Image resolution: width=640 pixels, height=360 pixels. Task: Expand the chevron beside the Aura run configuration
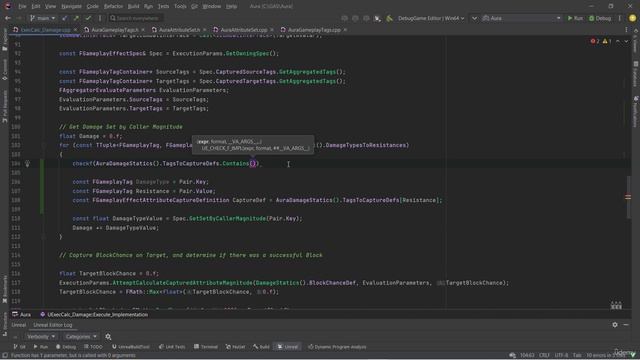tap(474, 18)
